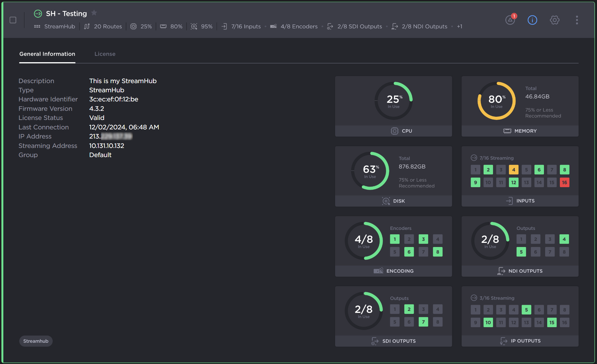Toggle the favorite star for SH - Testing
The image size is (597, 364).
pyautogui.click(x=94, y=13)
